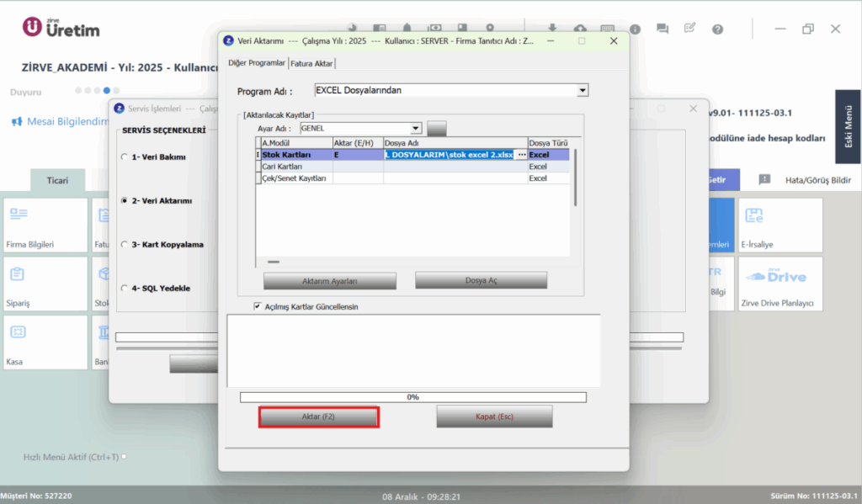Screen dimensions: 862x504
Task: Open the Eski Menü side tab
Action: tap(848, 126)
